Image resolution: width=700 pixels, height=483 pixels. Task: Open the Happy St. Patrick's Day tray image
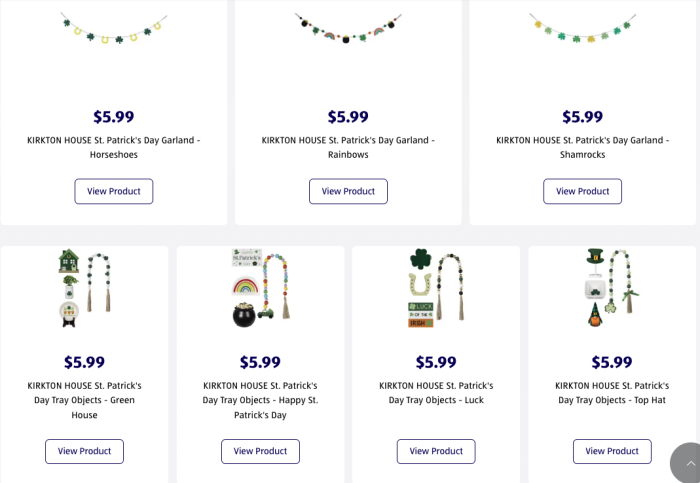coord(260,289)
